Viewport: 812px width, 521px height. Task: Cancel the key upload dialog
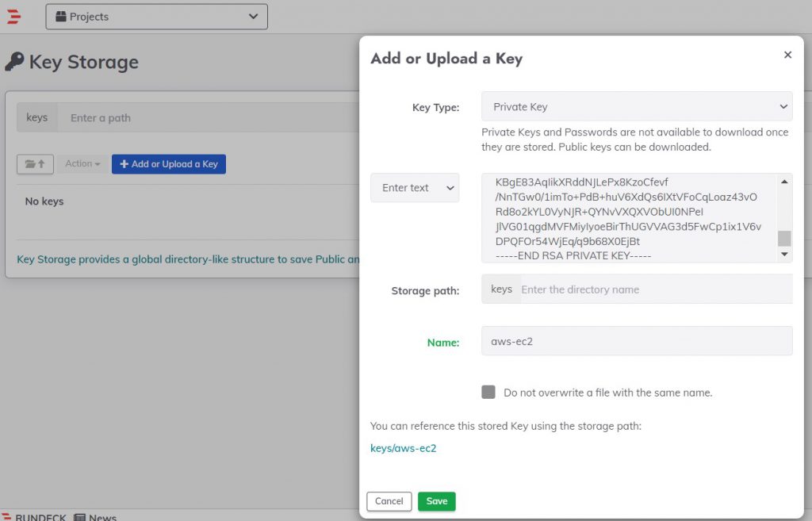(389, 501)
